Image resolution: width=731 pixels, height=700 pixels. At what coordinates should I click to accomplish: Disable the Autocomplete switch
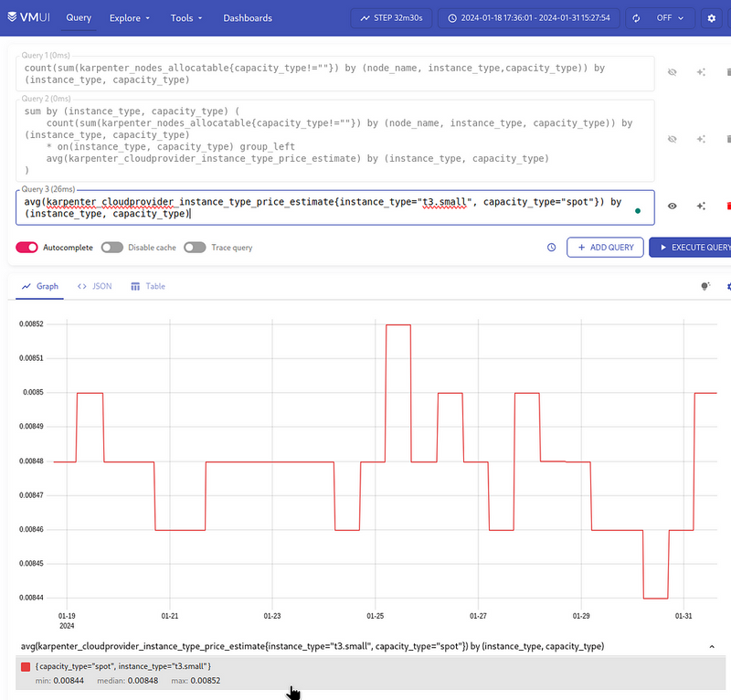click(26, 248)
